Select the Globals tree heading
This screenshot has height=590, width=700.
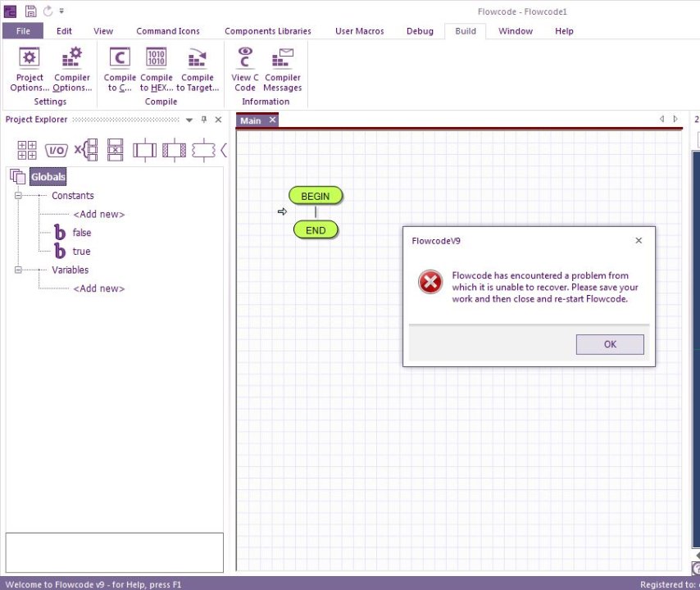(x=48, y=177)
